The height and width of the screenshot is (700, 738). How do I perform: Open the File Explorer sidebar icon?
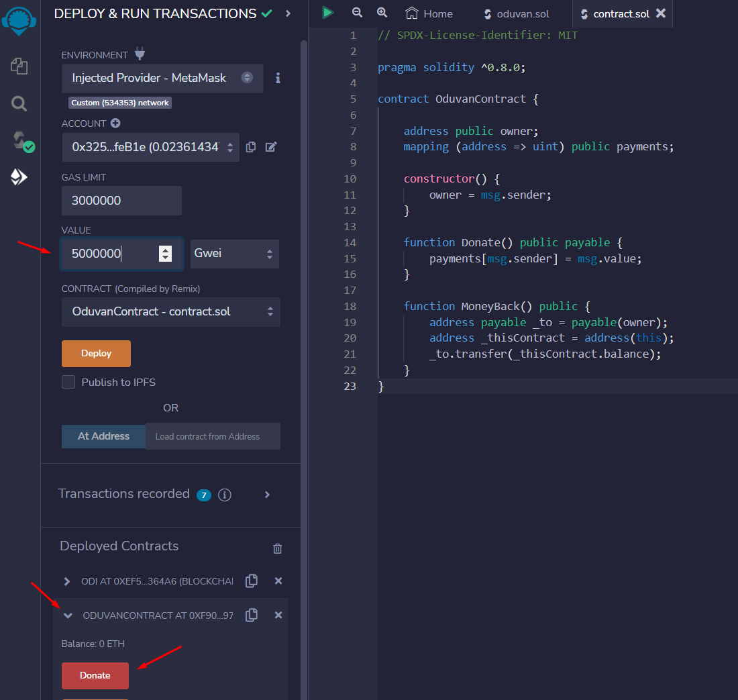pyautogui.click(x=19, y=66)
